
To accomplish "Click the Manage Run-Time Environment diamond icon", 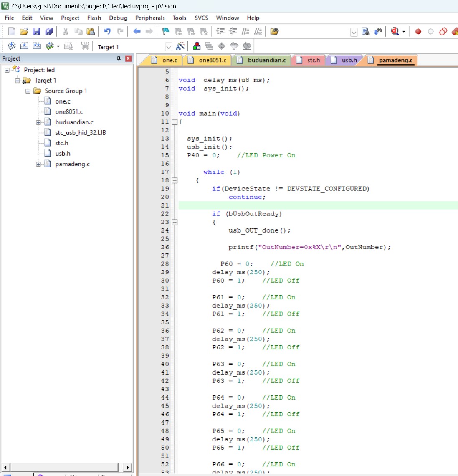I will pyautogui.click(x=222, y=46).
